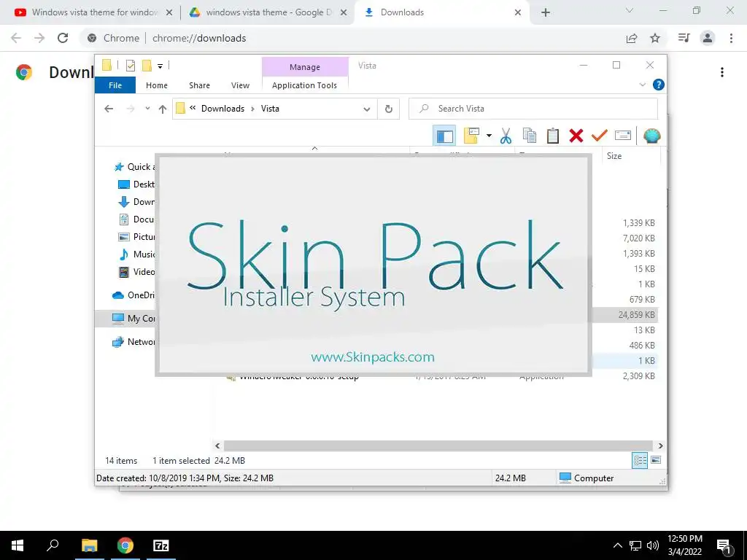Open the Windows Start menu
Screen dimensions: 747x560
click(x=18, y=545)
